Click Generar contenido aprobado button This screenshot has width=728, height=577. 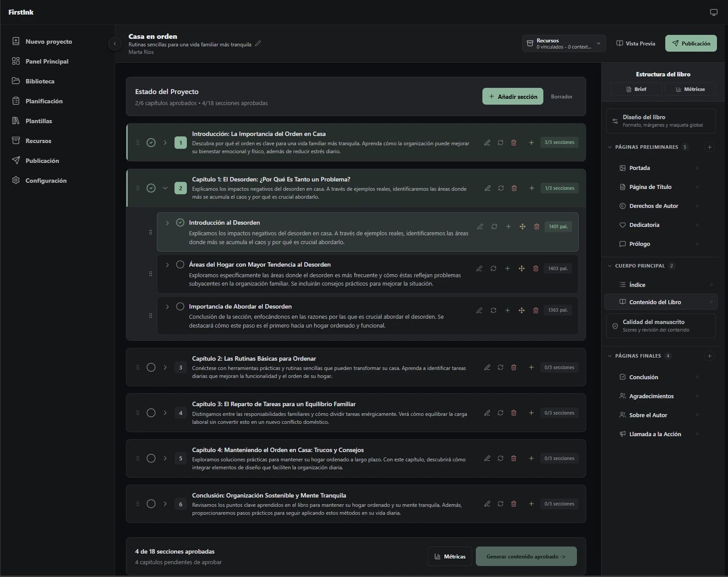526,556
